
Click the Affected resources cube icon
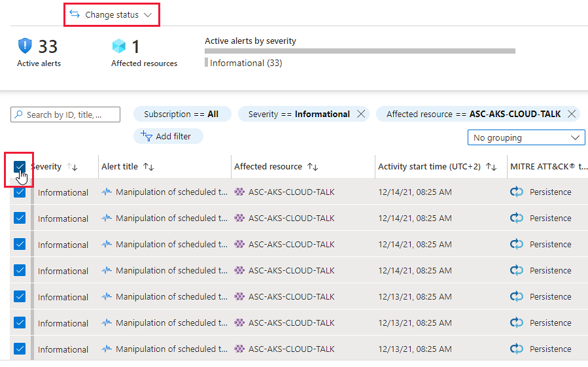click(x=118, y=46)
